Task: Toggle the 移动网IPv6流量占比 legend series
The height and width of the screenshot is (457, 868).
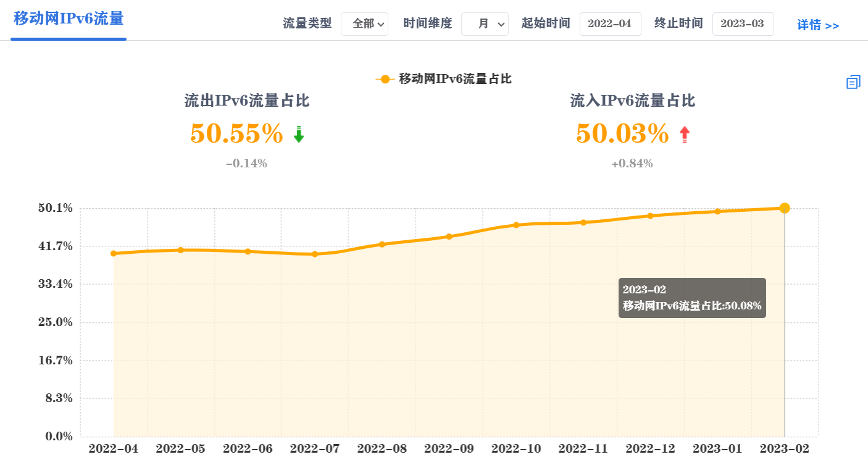Action: tap(443, 79)
